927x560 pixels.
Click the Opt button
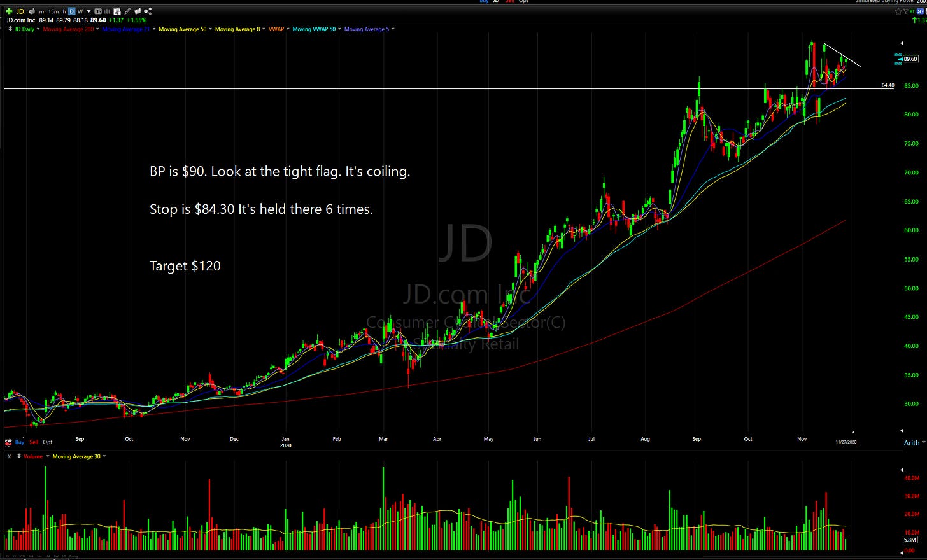tap(48, 442)
